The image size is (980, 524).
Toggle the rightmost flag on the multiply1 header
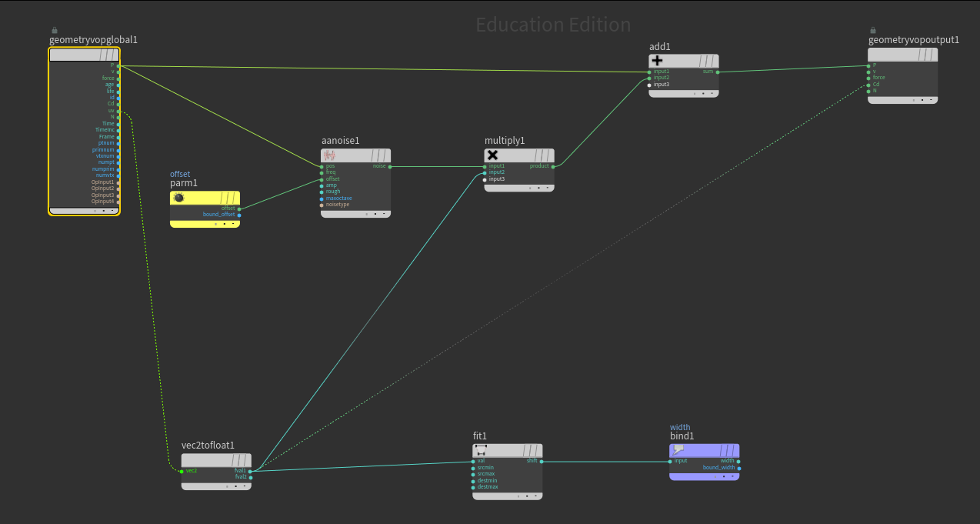click(x=547, y=155)
